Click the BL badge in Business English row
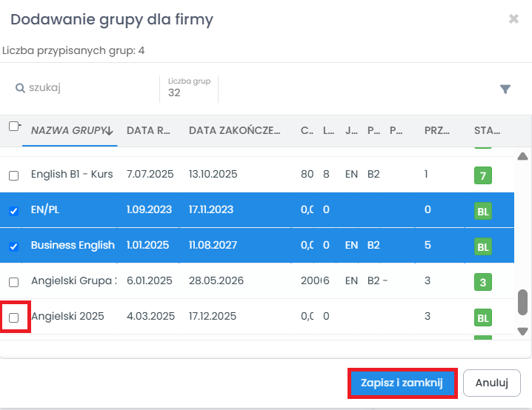Screen dimensions: 532x410 pos(483,246)
